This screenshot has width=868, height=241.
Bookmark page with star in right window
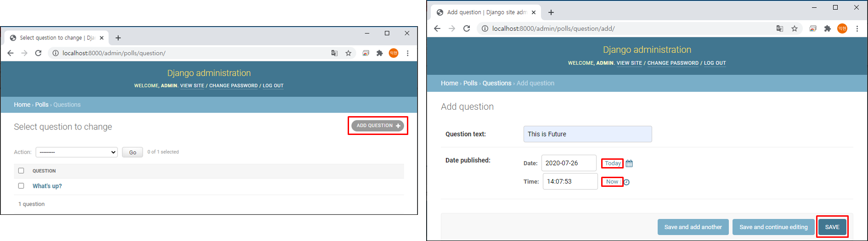point(795,28)
